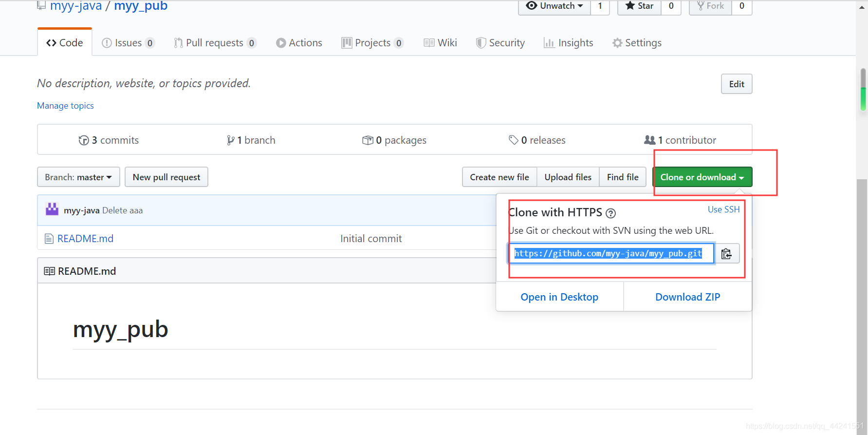
Task: Click Open in Desktop
Action: tap(559, 297)
